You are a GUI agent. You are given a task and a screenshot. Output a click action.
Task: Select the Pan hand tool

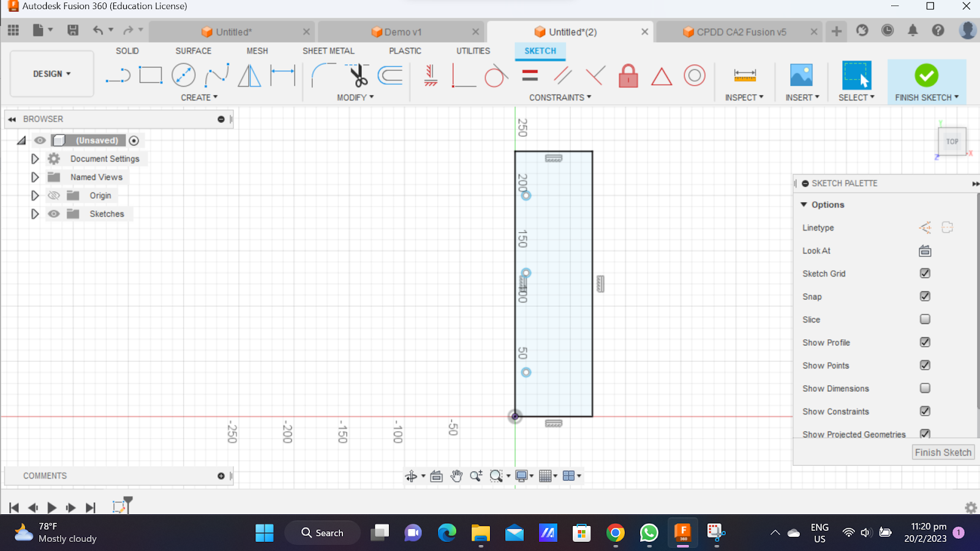[x=456, y=476]
